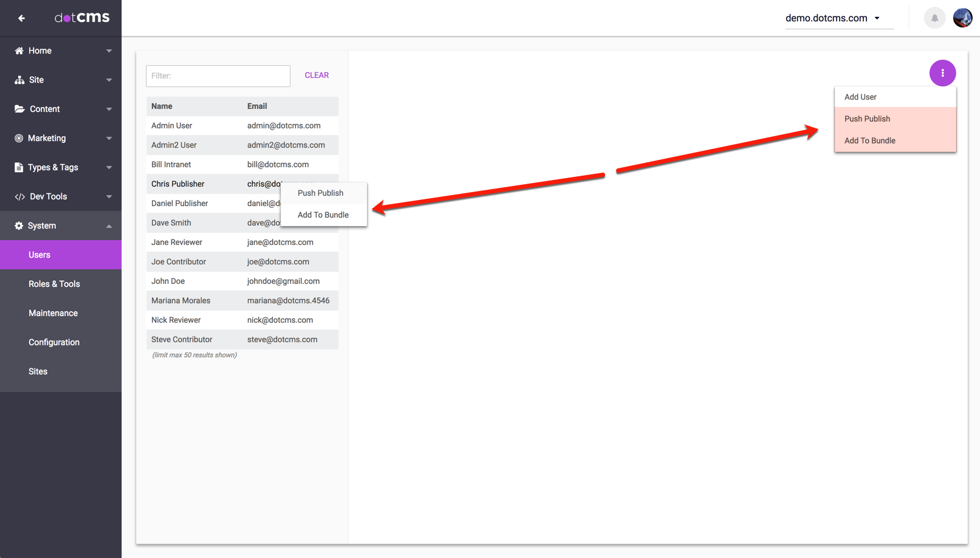The width and height of the screenshot is (980, 558).
Task: Click the Marketing target icon
Action: [x=19, y=139]
